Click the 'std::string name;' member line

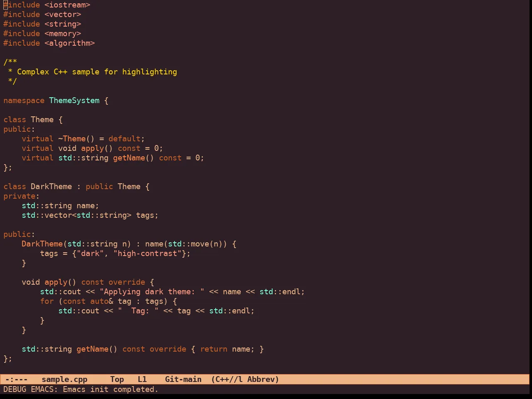pyautogui.click(x=60, y=206)
